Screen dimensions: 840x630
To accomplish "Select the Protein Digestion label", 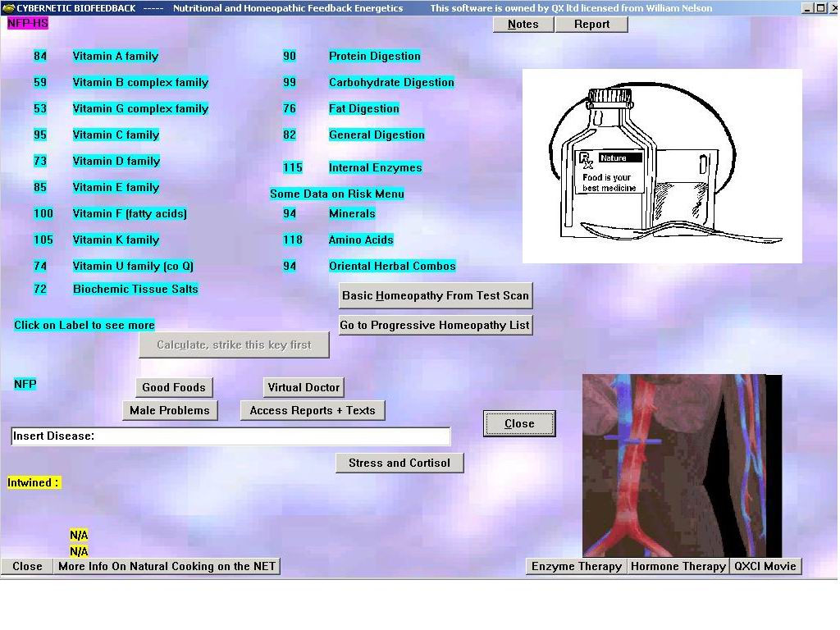I will click(x=375, y=57).
